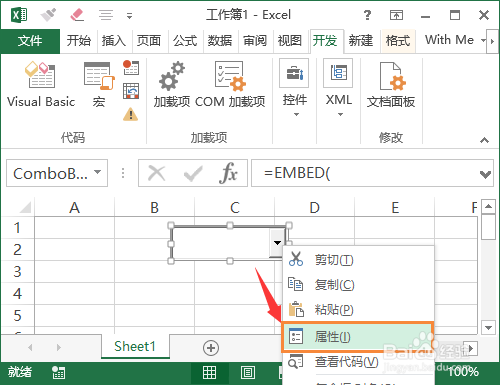Image resolution: width=500 pixels, height=385 pixels.
Task: Click the Record Macro icon
Action: pyautogui.click(x=131, y=67)
